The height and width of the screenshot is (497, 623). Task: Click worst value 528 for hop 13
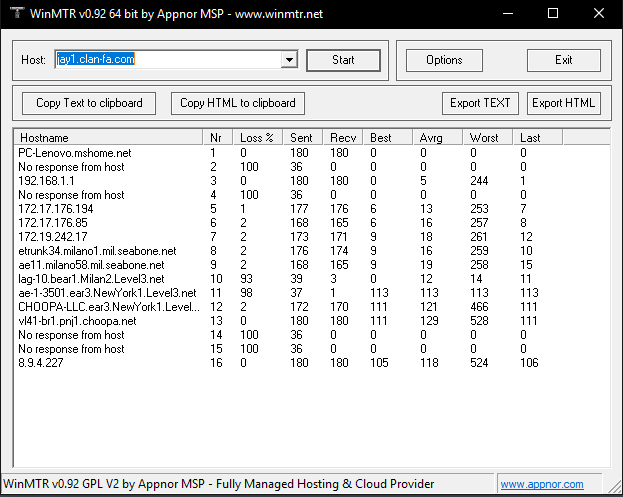tap(479, 321)
